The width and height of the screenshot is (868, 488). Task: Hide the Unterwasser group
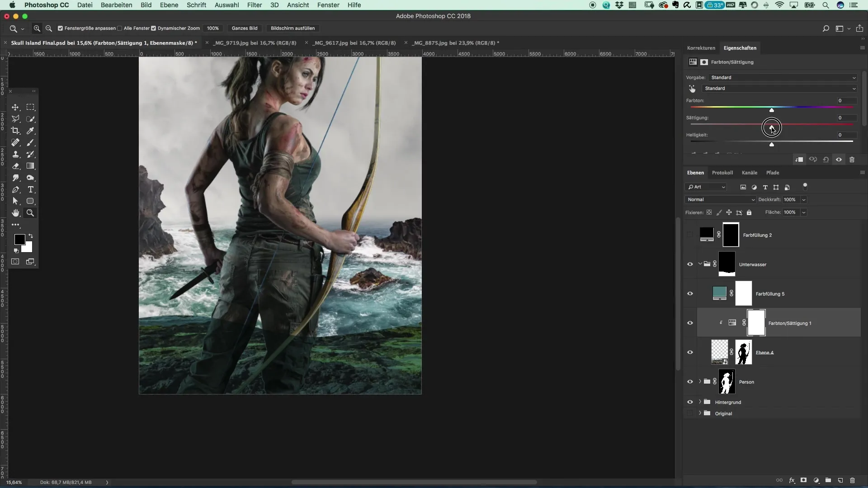click(x=690, y=264)
